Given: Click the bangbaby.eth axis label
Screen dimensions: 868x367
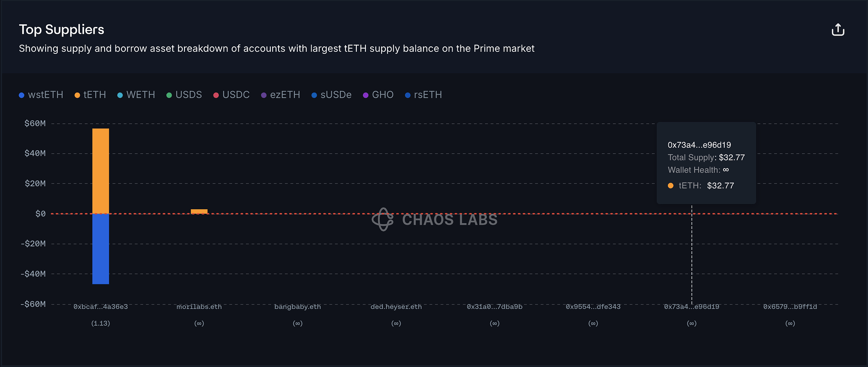Looking at the screenshot, I should [x=298, y=307].
